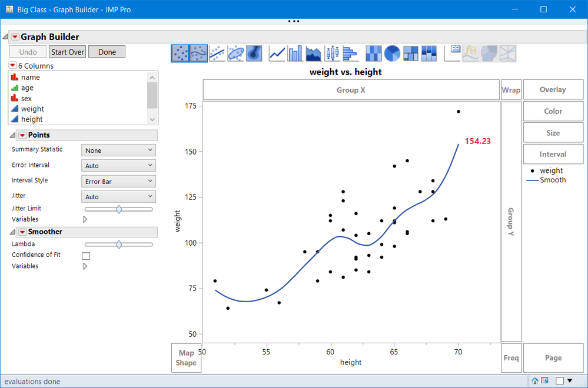Viewport: 588px width, 388px height.
Task: Expand Variables under Points
Action: [85, 219]
